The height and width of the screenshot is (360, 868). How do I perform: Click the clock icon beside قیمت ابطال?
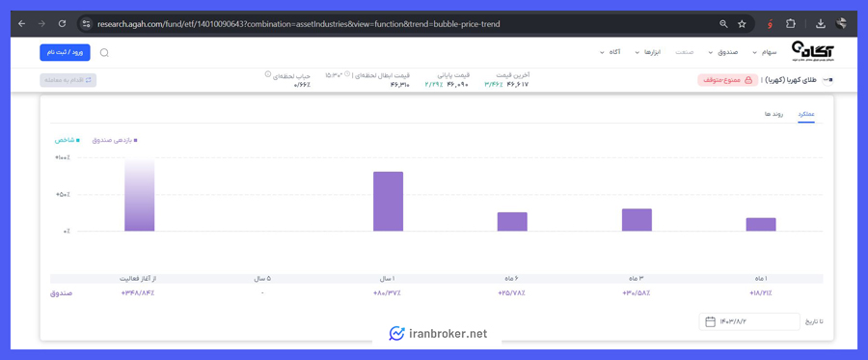tap(347, 74)
